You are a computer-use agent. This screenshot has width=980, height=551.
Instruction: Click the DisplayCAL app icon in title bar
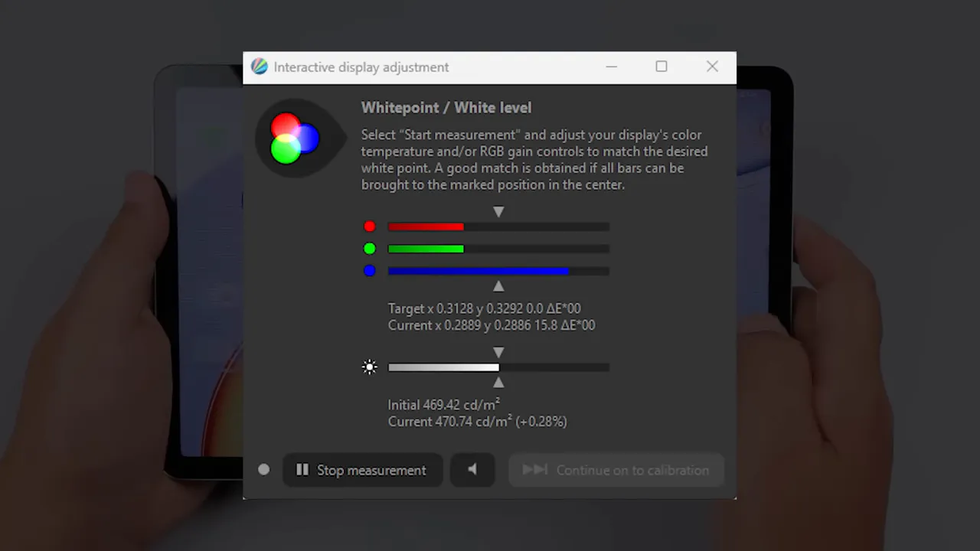(260, 67)
